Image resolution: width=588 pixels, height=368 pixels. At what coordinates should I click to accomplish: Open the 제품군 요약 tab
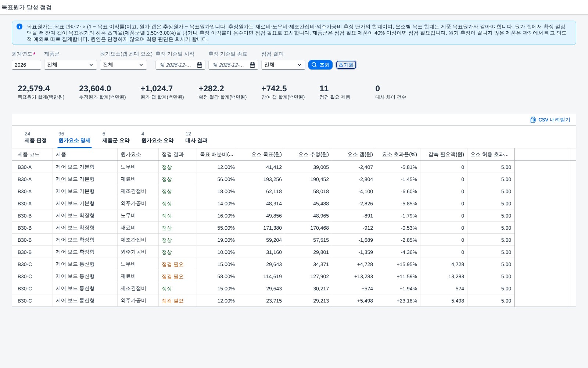coord(116,137)
